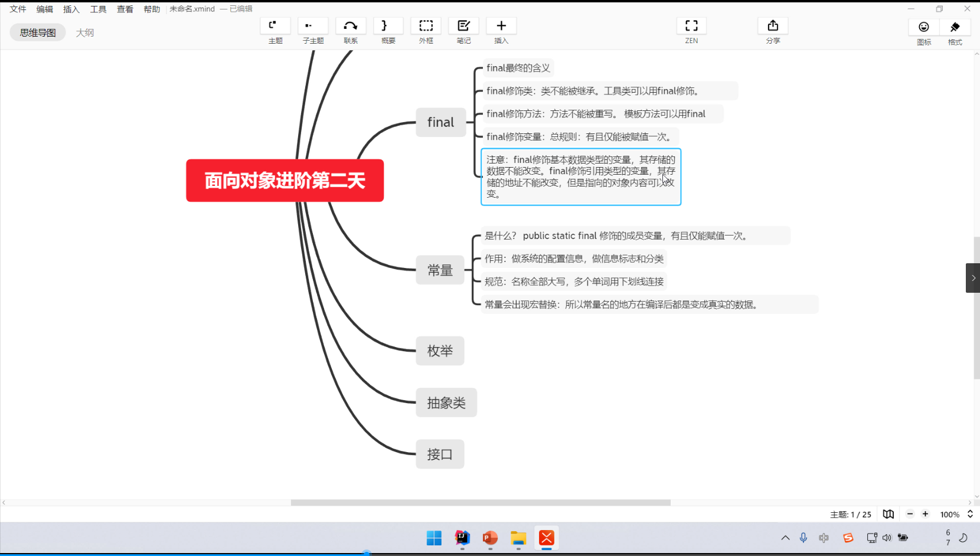Switch to 大纲 outline view
980x556 pixels.
point(85,32)
